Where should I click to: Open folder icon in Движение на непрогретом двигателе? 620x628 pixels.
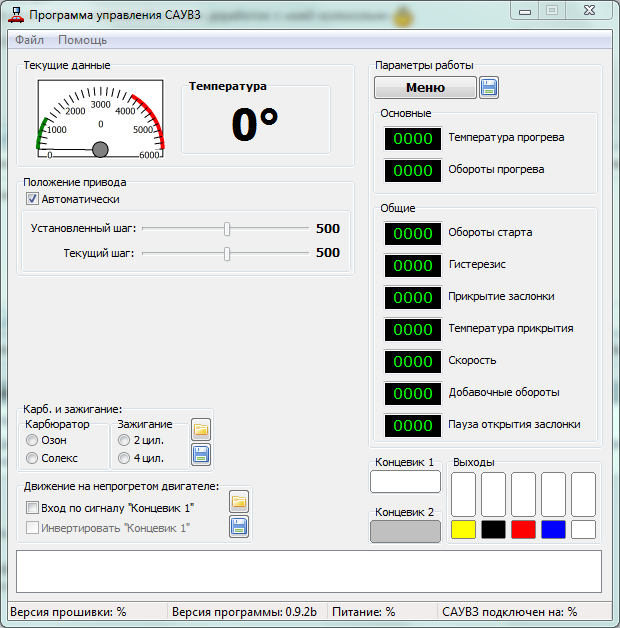click(x=239, y=501)
